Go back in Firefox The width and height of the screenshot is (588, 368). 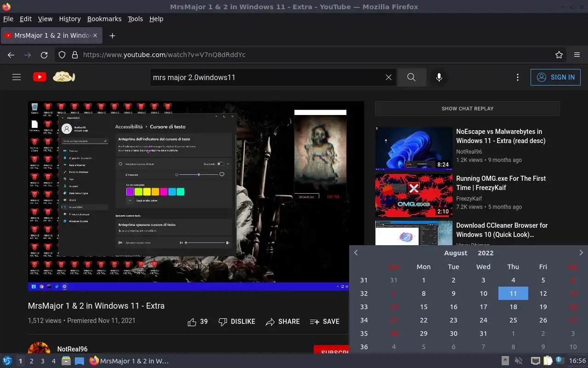[11, 55]
